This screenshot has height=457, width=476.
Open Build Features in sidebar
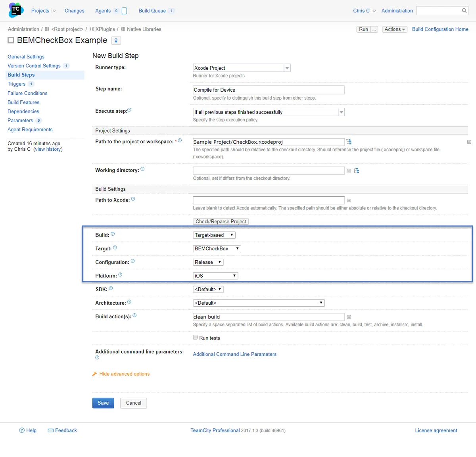click(23, 102)
